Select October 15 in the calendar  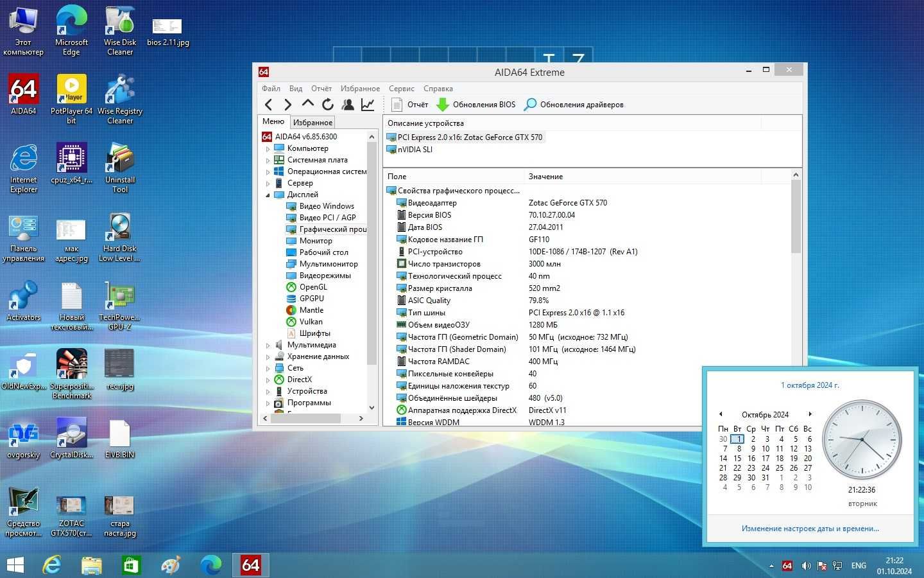point(737,459)
